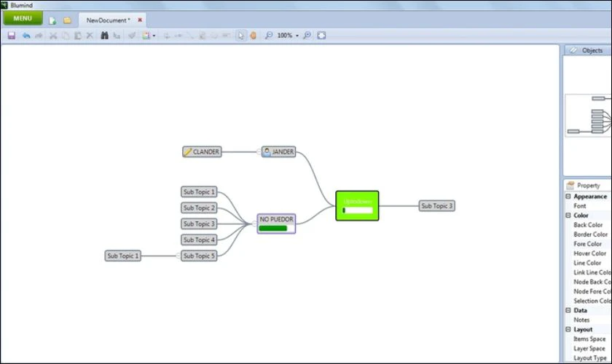
Task: Open the zoom level dropdown arrow
Action: pos(297,36)
